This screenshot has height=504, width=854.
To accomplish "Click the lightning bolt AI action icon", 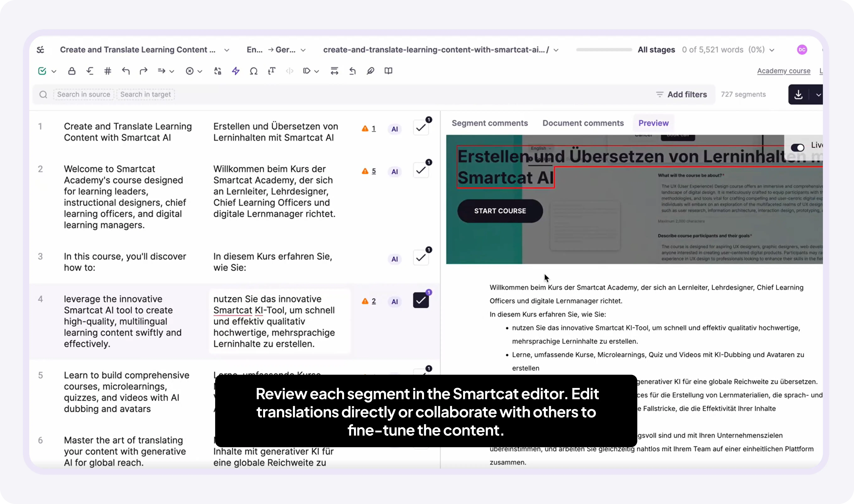I will tap(236, 71).
